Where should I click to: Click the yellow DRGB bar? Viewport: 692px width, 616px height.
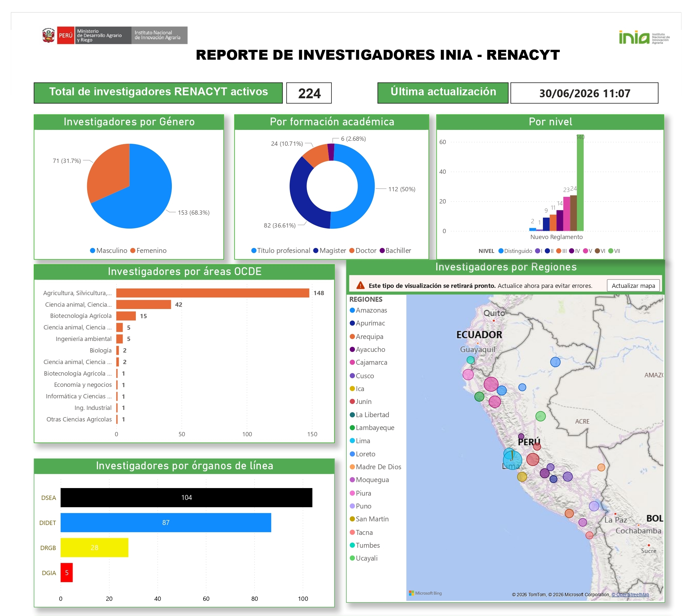pyautogui.click(x=94, y=548)
